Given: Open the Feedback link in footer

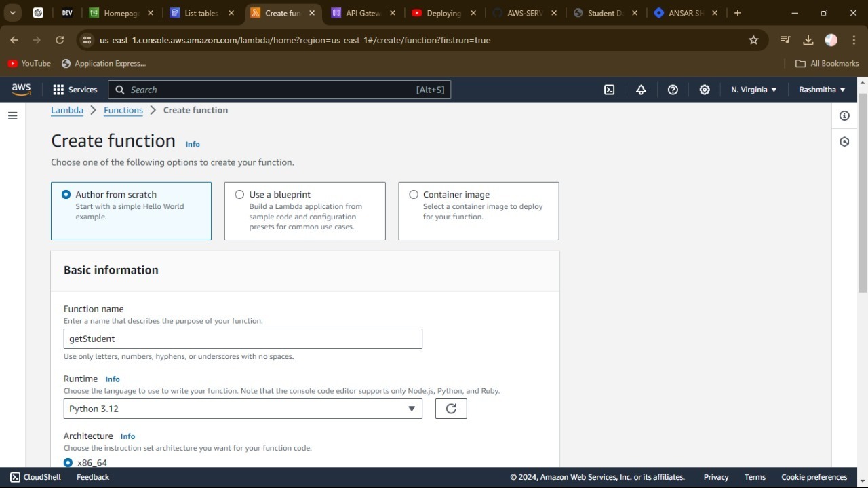Looking at the screenshot, I should (x=93, y=477).
